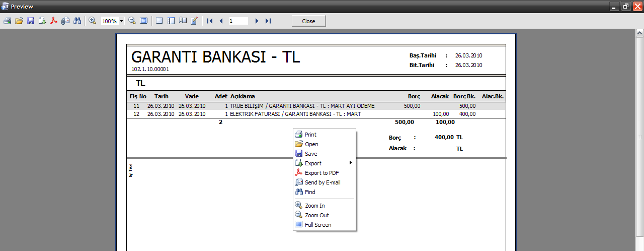Viewport: 644px width, 251px height.
Task: Select Send by E-mail in context menu
Action: 323,182
